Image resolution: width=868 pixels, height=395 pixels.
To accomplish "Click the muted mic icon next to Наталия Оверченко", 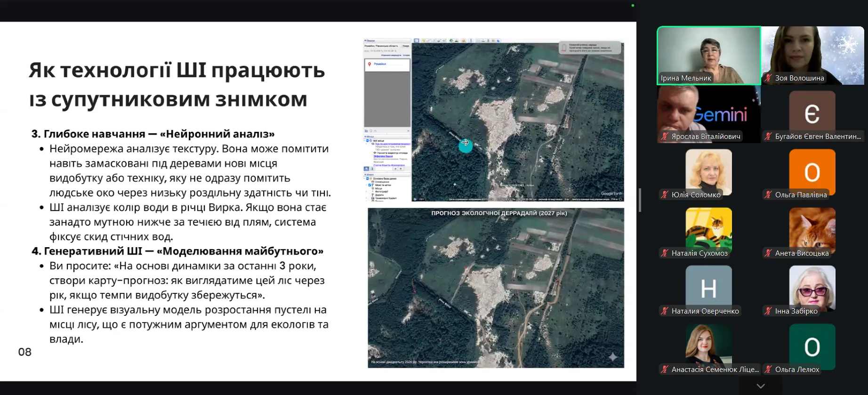I will pos(665,311).
